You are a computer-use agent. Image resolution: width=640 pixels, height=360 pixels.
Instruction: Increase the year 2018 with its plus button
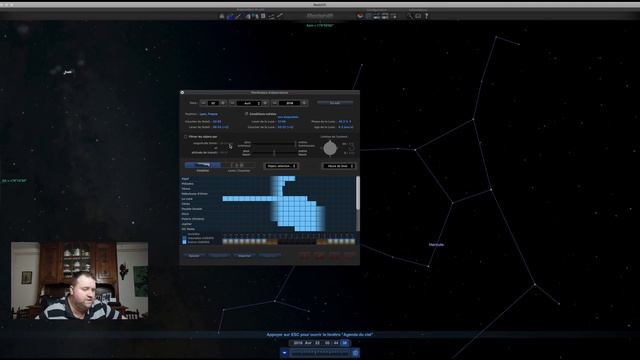coord(304,103)
